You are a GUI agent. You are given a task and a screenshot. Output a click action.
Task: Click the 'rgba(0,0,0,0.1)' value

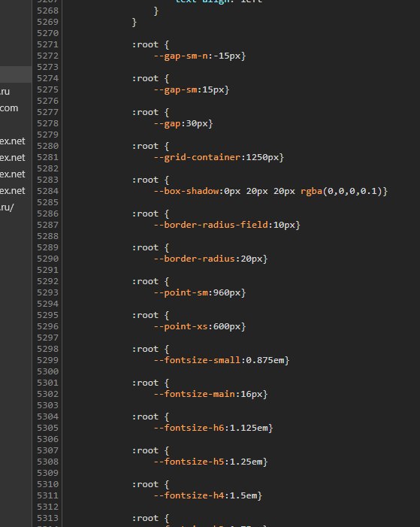click(341, 191)
